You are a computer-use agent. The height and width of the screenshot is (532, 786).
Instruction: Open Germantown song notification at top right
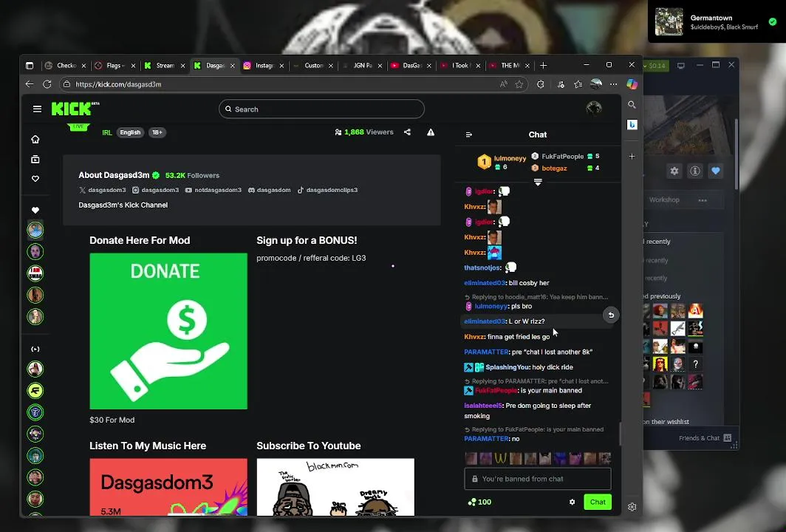717,21
